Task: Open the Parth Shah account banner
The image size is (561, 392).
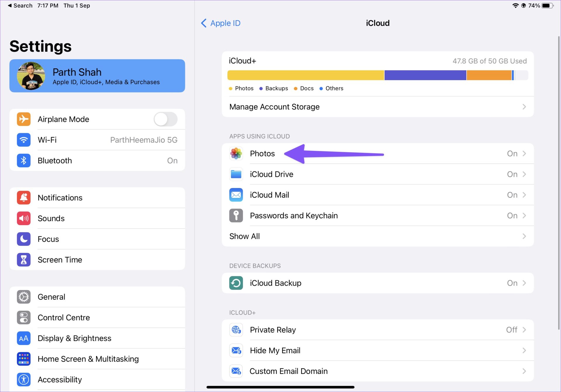Action: coord(97,76)
